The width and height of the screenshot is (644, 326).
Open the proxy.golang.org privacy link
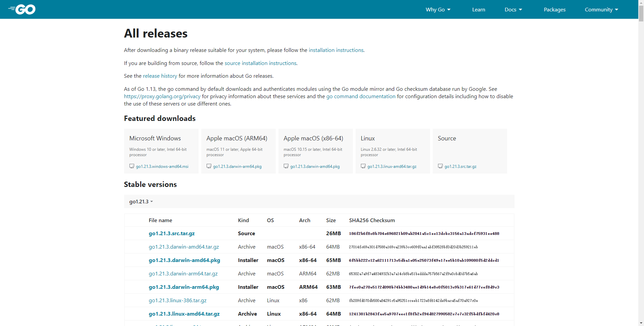click(162, 96)
